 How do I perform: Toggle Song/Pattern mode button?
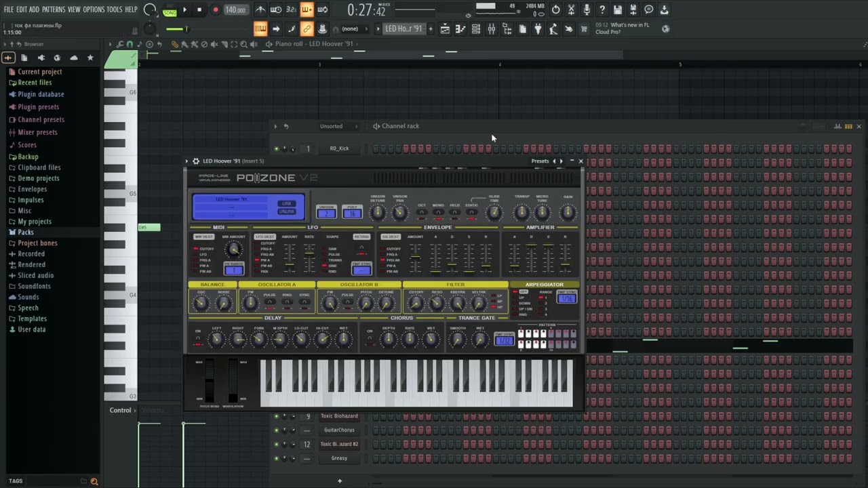pyautogui.click(x=170, y=10)
